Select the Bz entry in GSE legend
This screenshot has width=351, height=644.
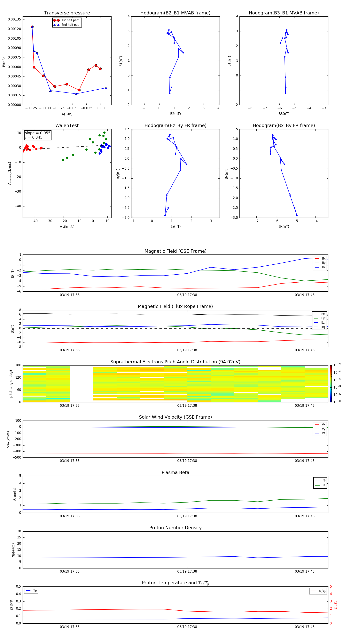pyautogui.click(x=320, y=267)
